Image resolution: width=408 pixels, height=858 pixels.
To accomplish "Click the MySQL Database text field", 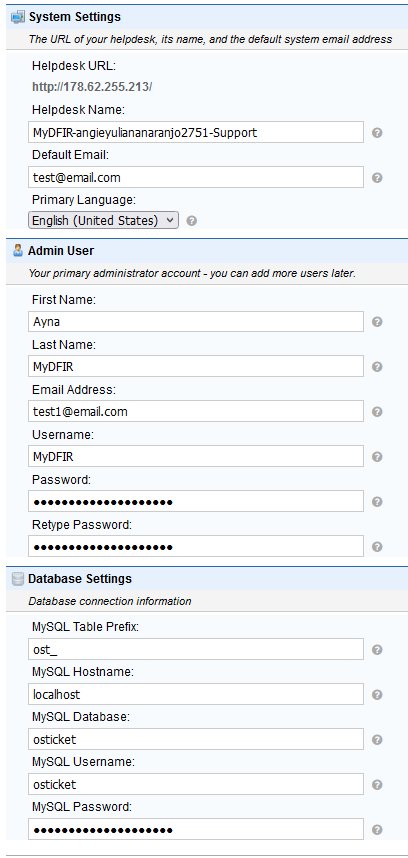I will pos(196,739).
